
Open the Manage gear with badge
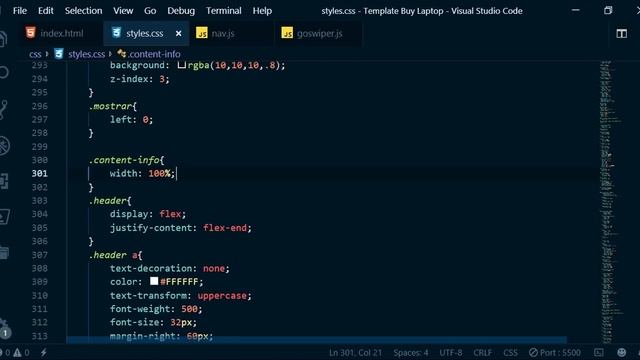pos(5,329)
